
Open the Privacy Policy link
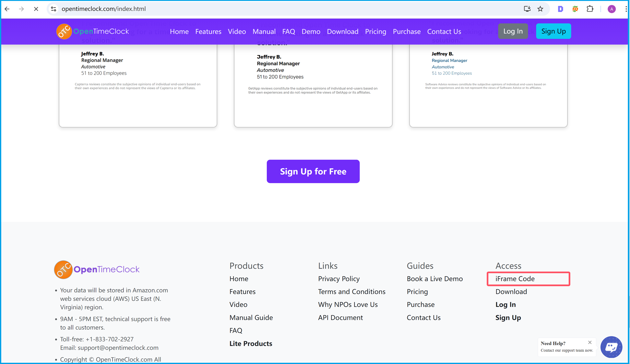(x=339, y=279)
